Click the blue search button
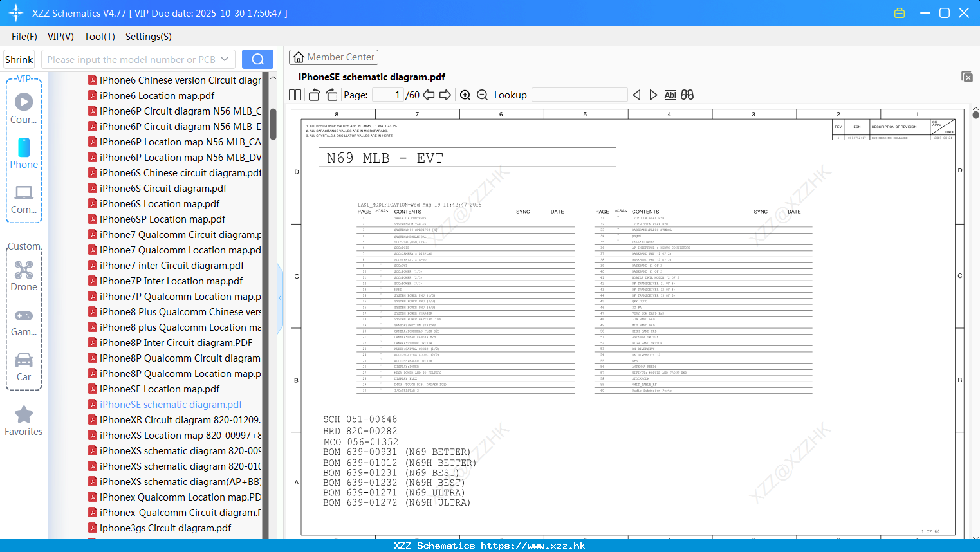Screen dimensions: 980x552 coord(257,59)
